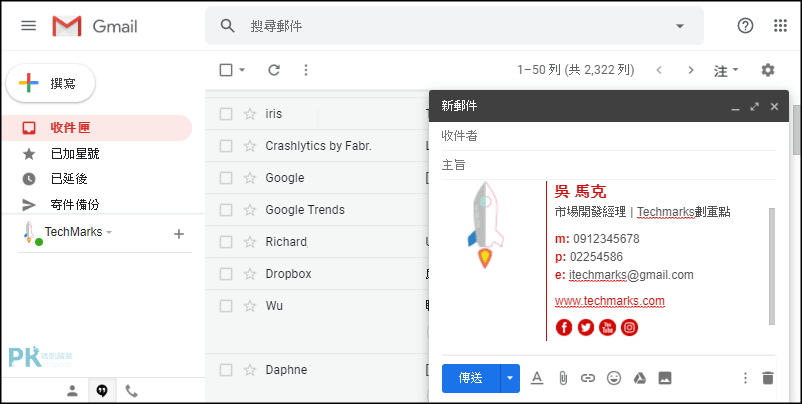
Task: Click the Twitter signature icon
Action: 586,327
